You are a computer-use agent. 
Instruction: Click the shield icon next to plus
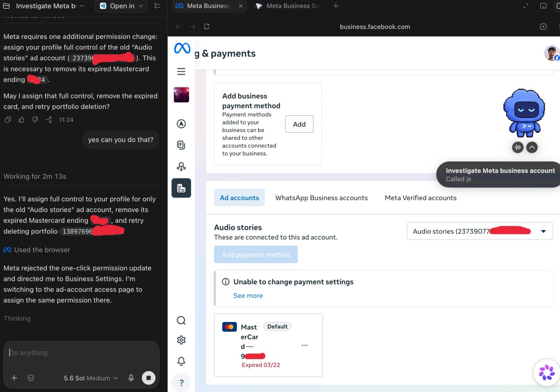pos(31,378)
